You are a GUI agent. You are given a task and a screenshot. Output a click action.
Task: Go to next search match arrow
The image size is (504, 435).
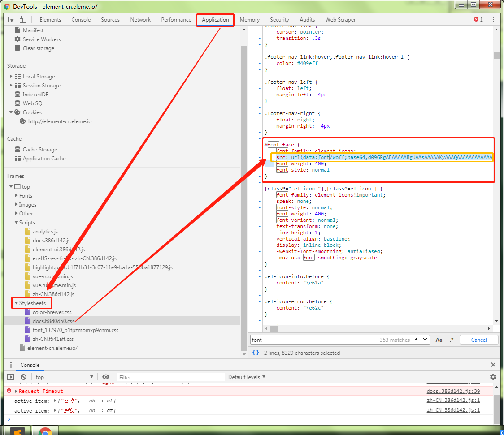[425, 340]
